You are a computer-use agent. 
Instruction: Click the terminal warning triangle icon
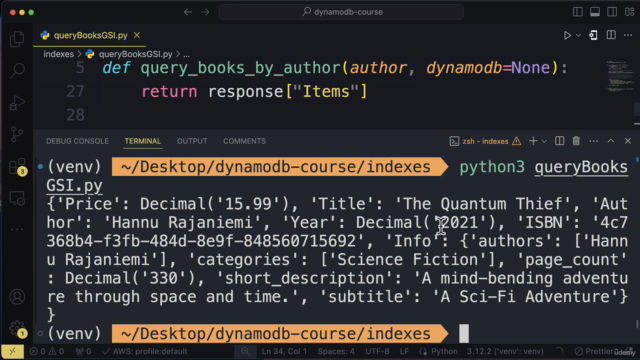coord(516,141)
